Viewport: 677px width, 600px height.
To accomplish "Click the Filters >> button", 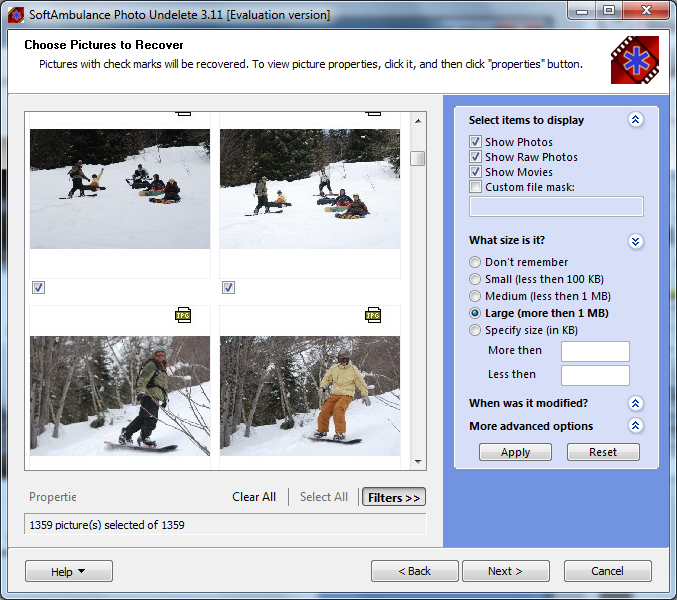I will [x=394, y=497].
